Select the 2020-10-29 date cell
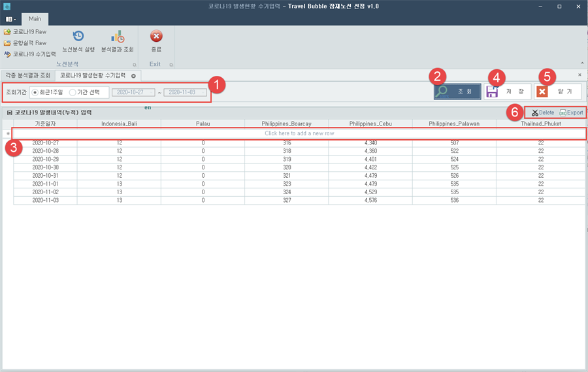This screenshot has height=372, width=588. [x=45, y=159]
